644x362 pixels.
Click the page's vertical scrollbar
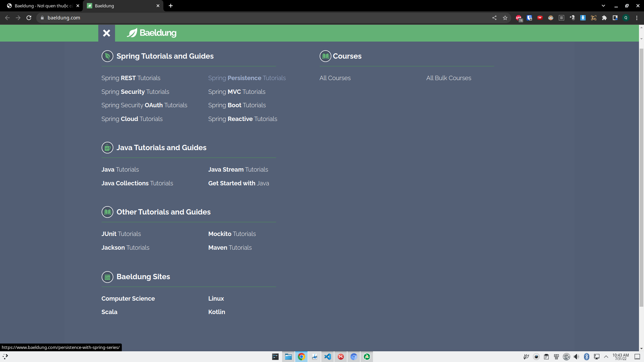641,178
